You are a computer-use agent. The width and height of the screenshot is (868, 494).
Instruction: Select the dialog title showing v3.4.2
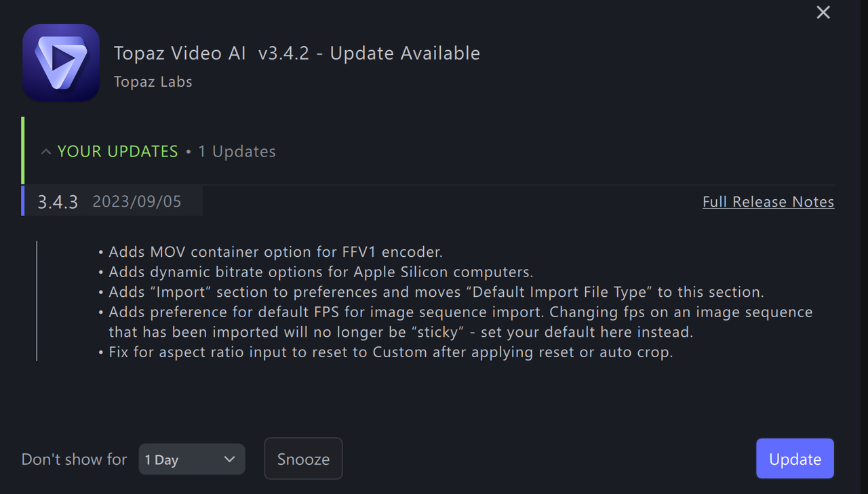(x=296, y=53)
